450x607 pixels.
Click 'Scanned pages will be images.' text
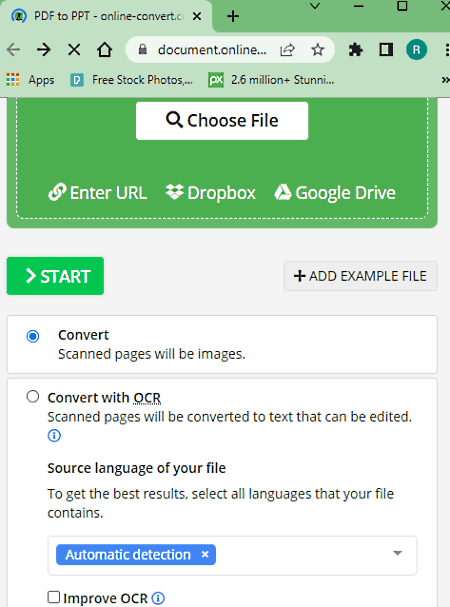coord(152,354)
